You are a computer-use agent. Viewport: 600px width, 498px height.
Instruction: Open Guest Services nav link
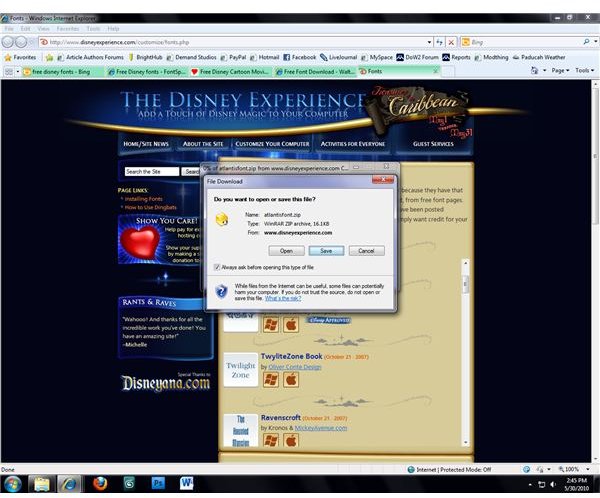point(433,144)
